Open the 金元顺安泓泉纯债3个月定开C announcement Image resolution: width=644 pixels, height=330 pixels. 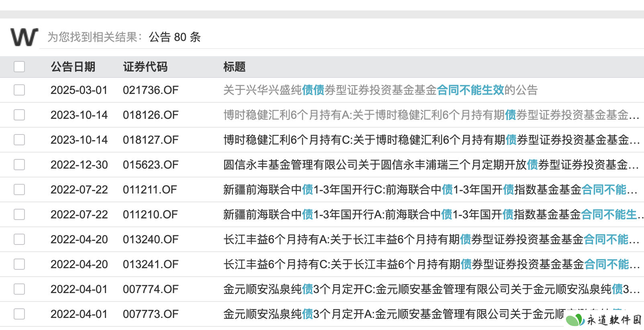click(431, 289)
